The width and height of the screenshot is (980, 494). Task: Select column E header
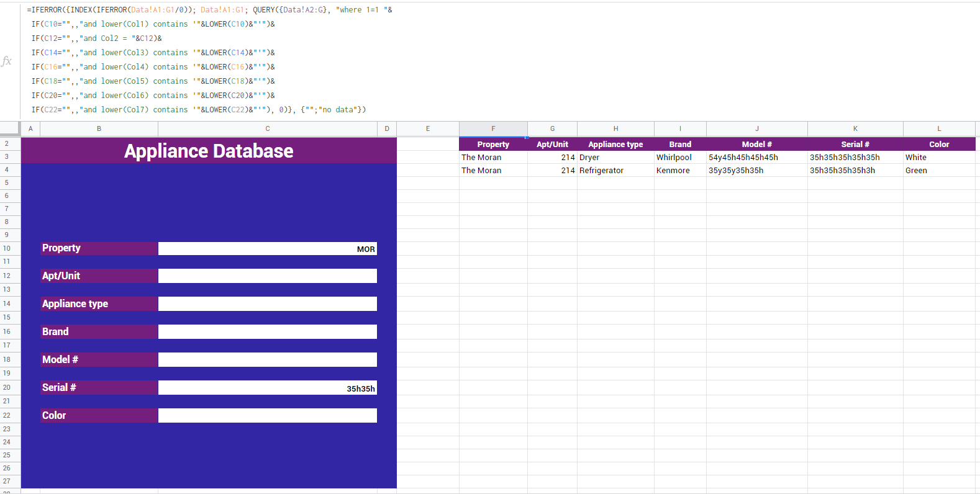click(428, 128)
